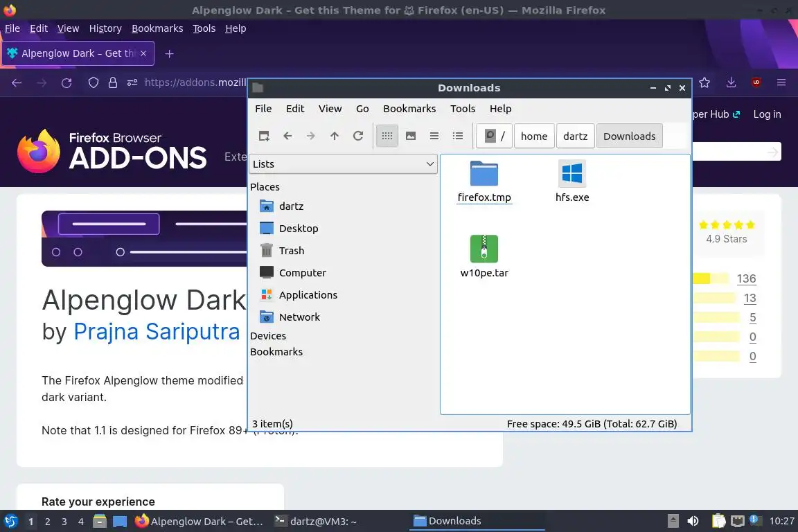This screenshot has height=532, width=798.
Task: Click the five-star rating bar
Action: pyautogui.click(x=711, y=278)
